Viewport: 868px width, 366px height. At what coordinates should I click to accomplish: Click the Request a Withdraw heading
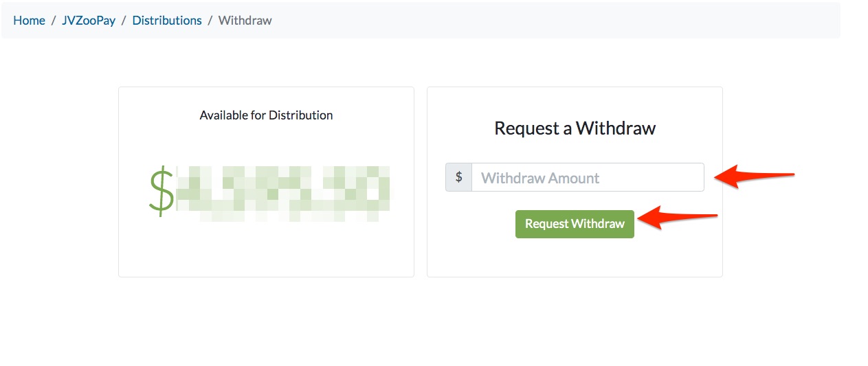pos(575,128)
